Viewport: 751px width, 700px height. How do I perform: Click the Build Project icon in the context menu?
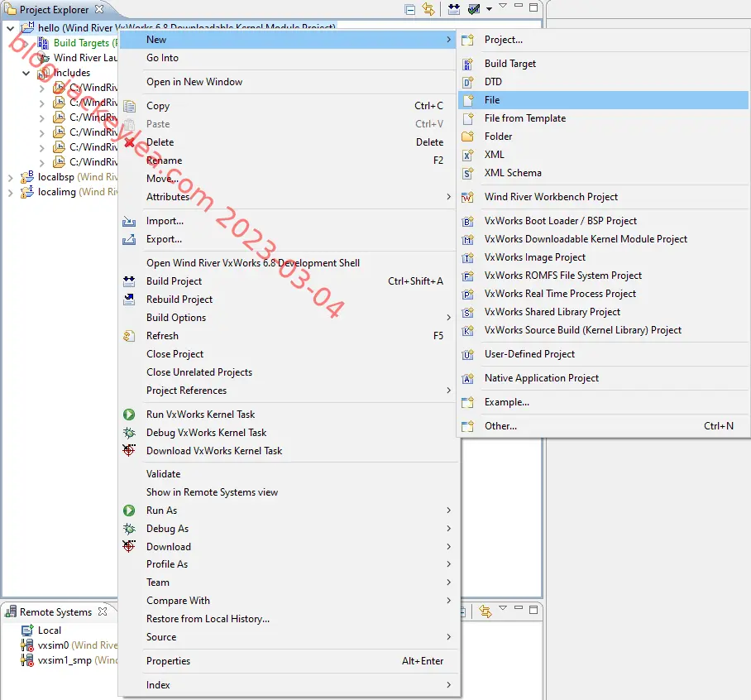(x=129, y=281)
